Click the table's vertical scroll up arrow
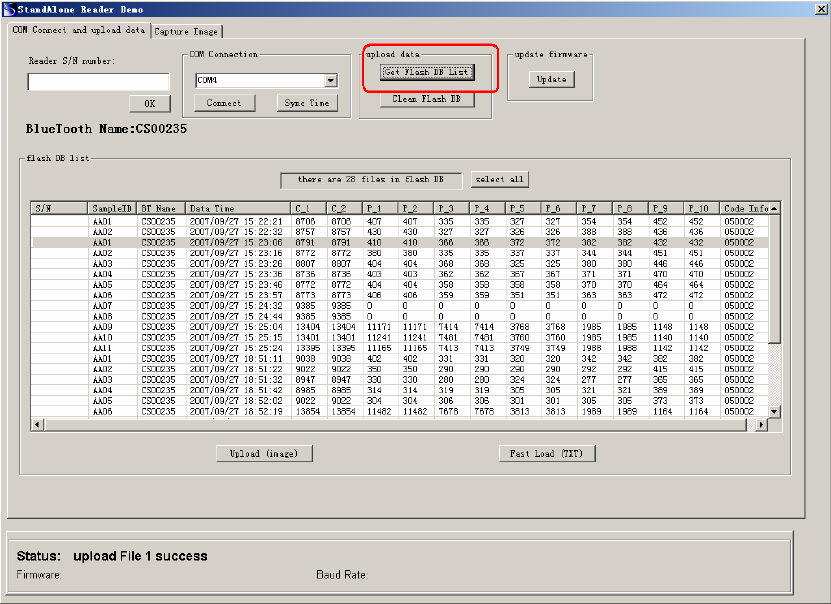The height and width of the screenshot is (604, 831). click(x=774, y=209)
